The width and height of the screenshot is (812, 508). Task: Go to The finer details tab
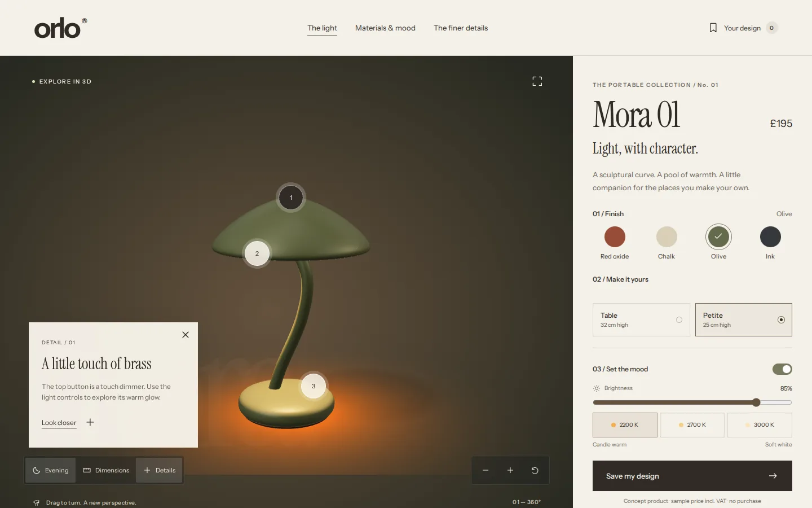click(461, 28)
